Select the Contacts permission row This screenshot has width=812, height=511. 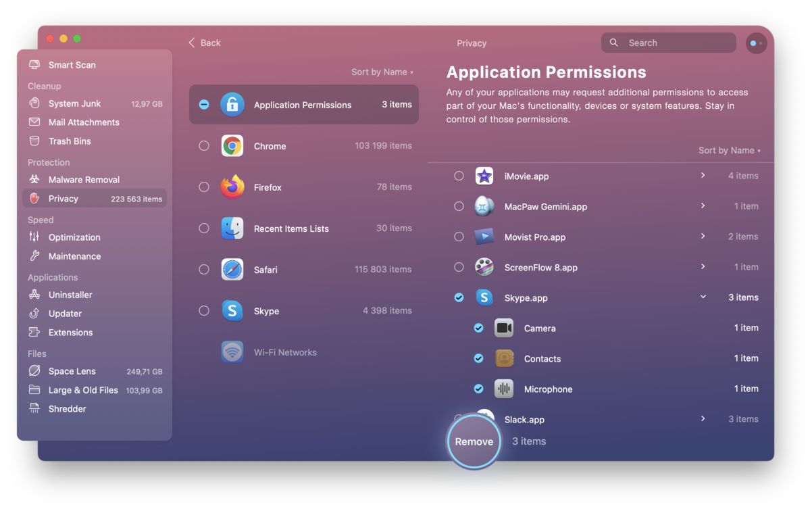pos(615,359)
